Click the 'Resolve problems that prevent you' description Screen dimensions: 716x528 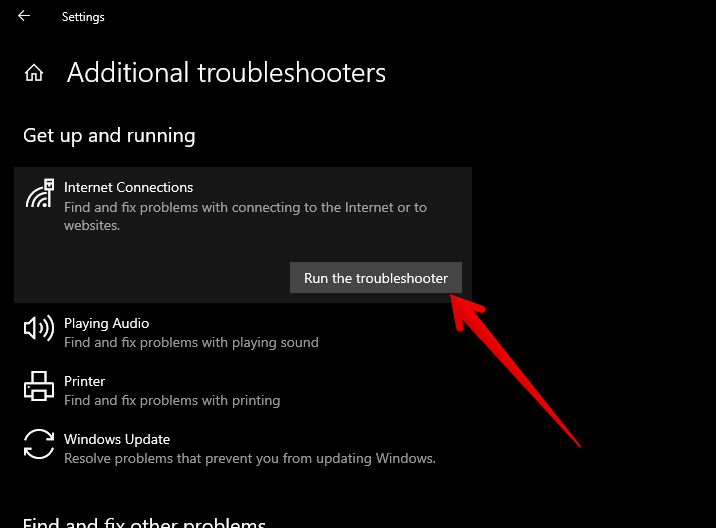pyautogui.click(x=250, y=459)
